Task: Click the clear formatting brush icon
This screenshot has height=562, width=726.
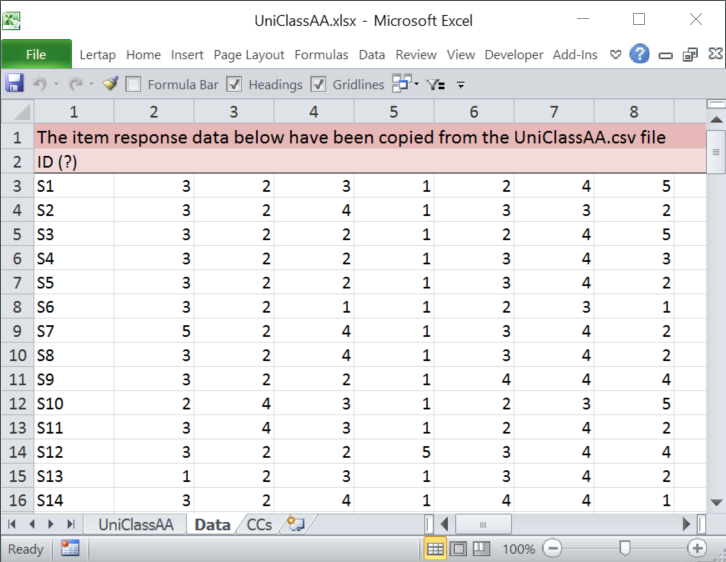Action: click(110, 84)
